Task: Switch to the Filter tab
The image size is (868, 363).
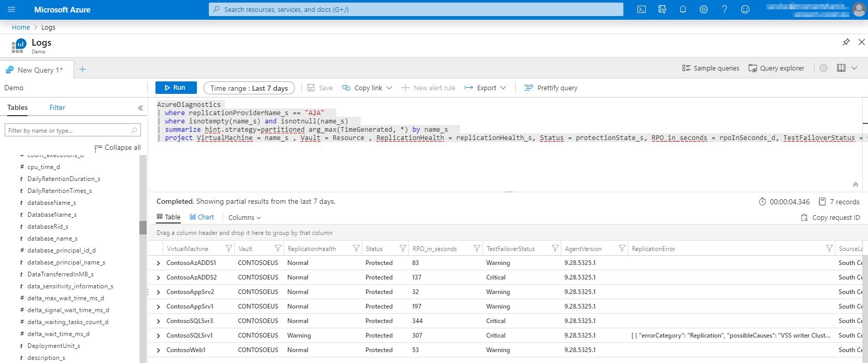Action: tap(58, 107)
